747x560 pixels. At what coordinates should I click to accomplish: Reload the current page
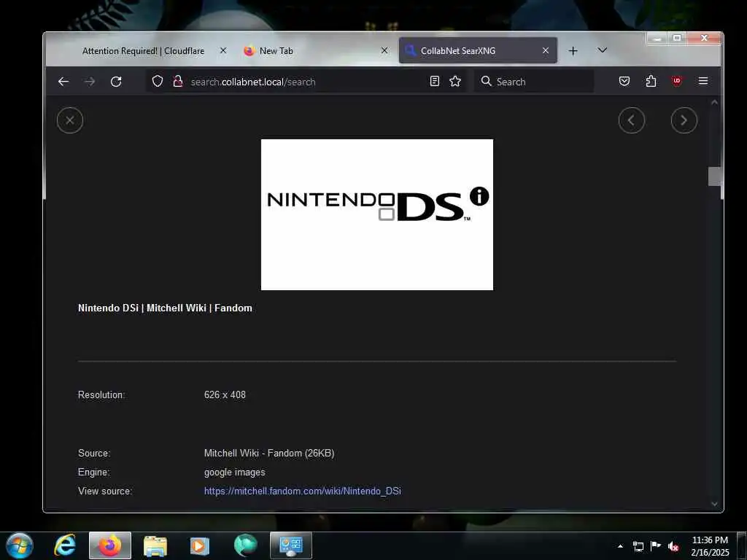point(116,82)
